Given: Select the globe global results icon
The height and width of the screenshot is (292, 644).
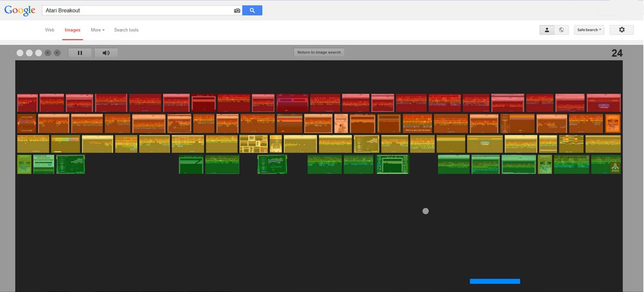Looking at the screenshot, I should coord(562,30).
